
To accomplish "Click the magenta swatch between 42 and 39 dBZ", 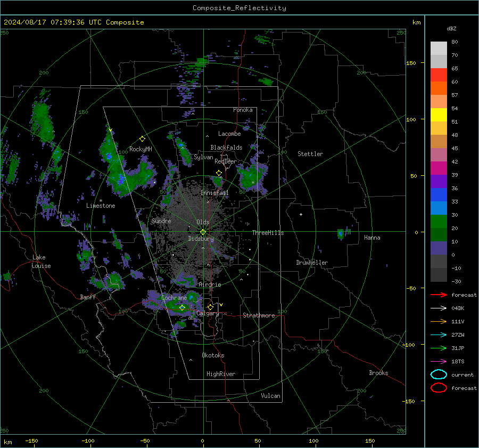I will (x=439, y=168).
